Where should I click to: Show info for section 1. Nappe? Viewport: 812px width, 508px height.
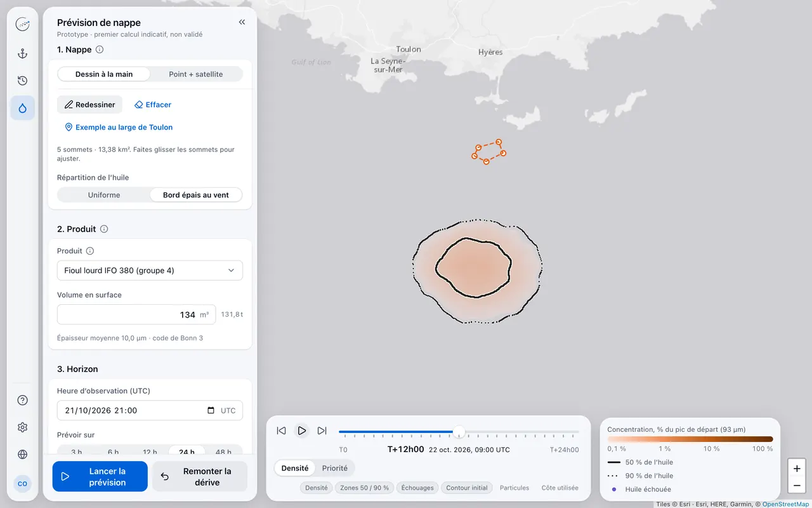click(100, 50)
